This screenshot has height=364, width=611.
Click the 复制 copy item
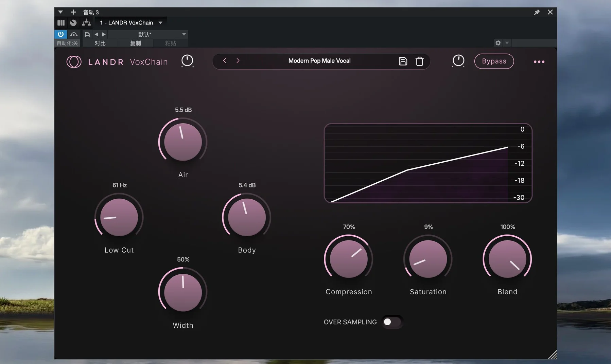[135, 43]
